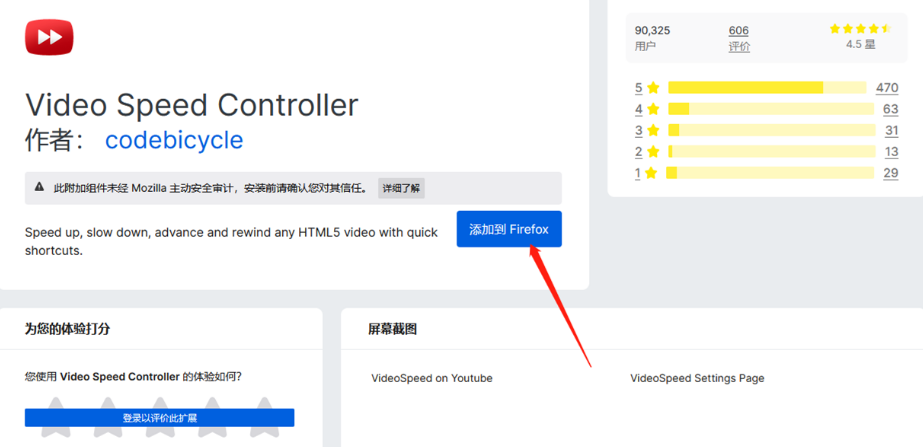The image size is (923, 447).
Task: Click the red Video Speed Controller extension icon
Action: 49,37
